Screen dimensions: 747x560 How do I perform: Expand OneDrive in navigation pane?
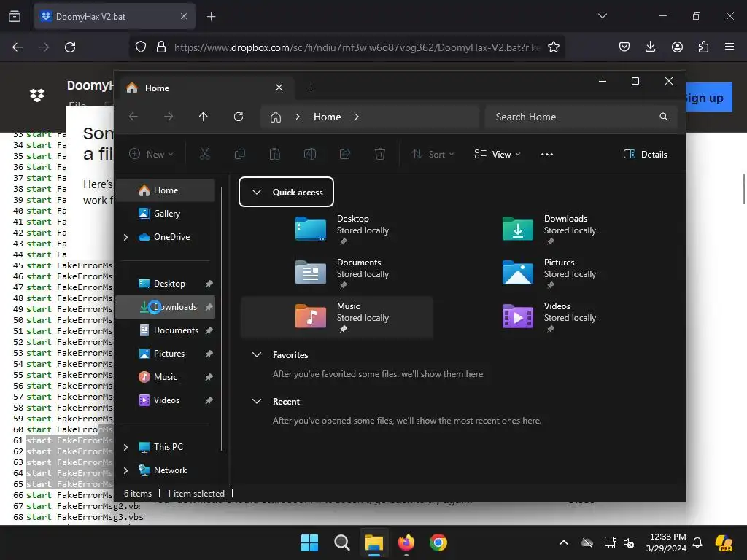pos(125,237)
